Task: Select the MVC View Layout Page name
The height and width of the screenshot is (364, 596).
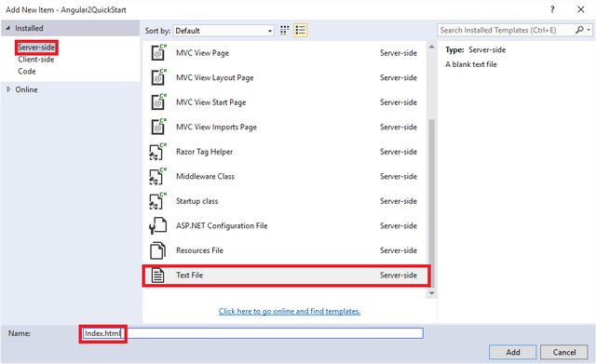Action: click(215, 77)
